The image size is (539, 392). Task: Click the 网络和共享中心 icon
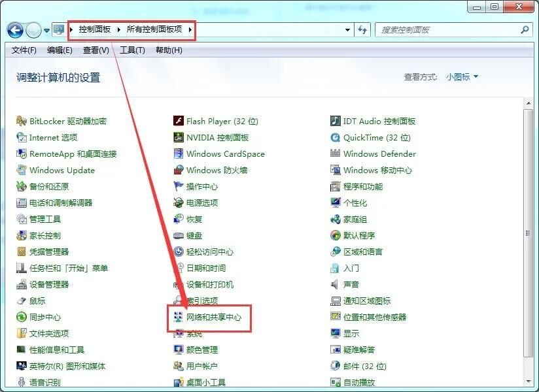pos(179,317)
